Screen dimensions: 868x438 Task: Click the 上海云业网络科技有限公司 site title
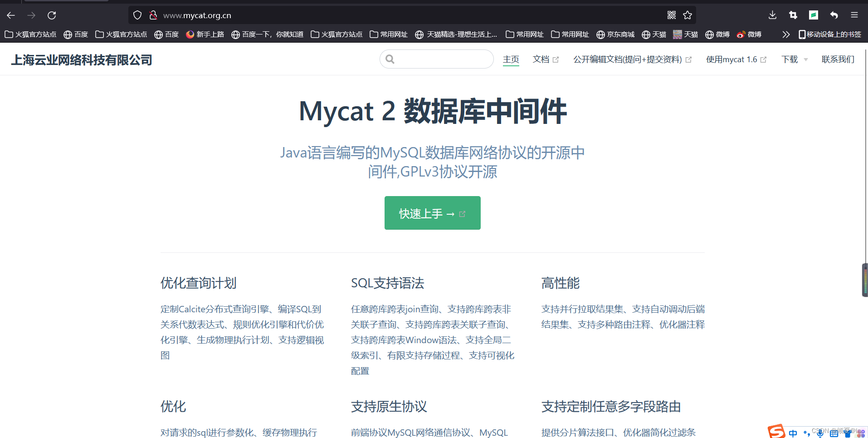click(82, 60)
